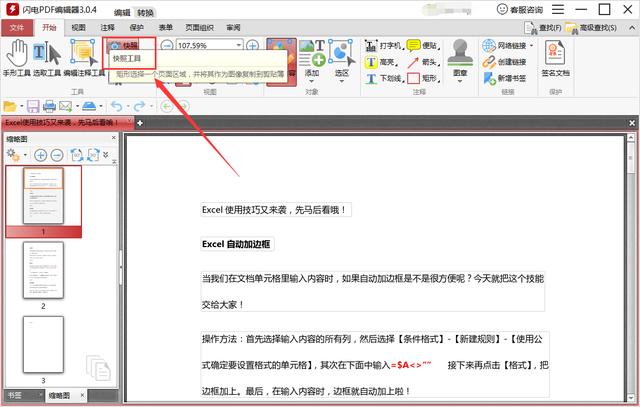Screen dimensions: 640x407
Task: Click the Scanner icon in quick toolbar
Action: tap(89, 107)
